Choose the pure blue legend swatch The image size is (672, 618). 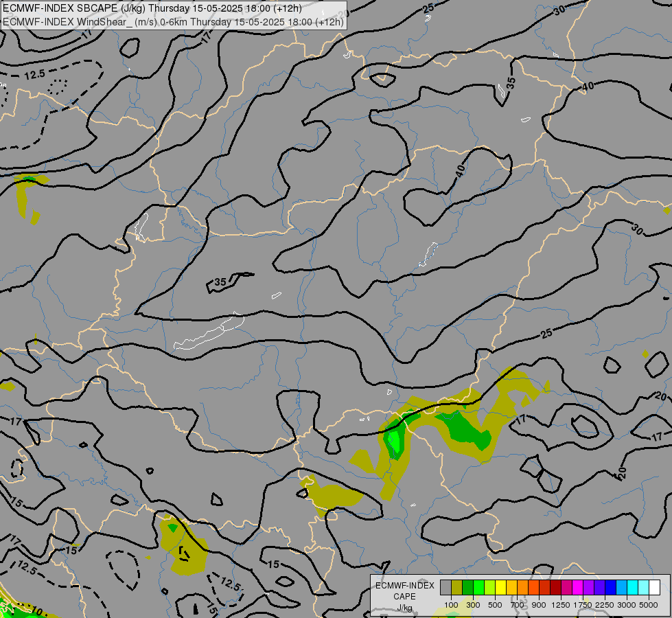point(611,588)
